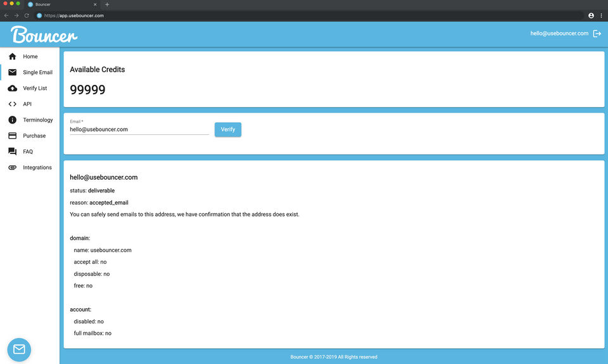The image size is (608, 364).
Task: Reload the page with browser refresh icon
Action: 27,15
